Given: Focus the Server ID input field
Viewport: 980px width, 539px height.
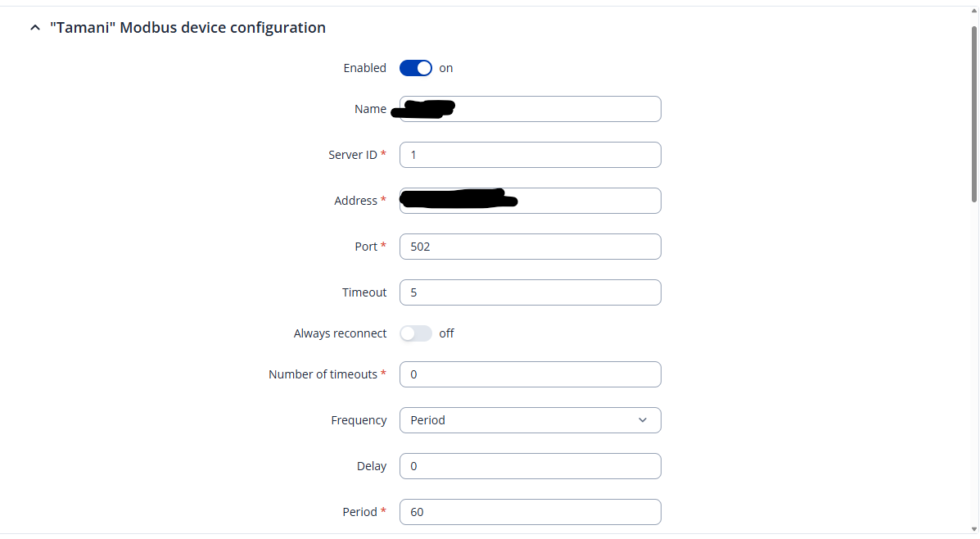Looking at the screenshot, I should [x=530, y=155].
